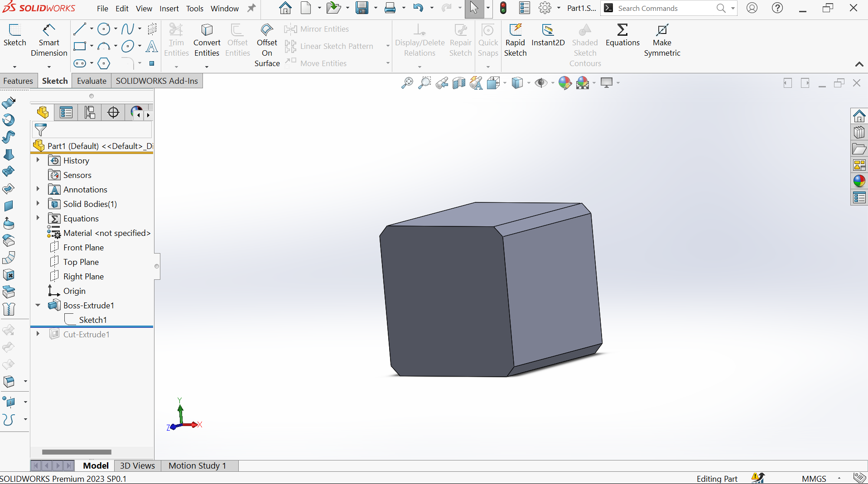Switch to SOLIDWORKS Add-Ins tab
The image size is (868, 484).
(157, 81)
